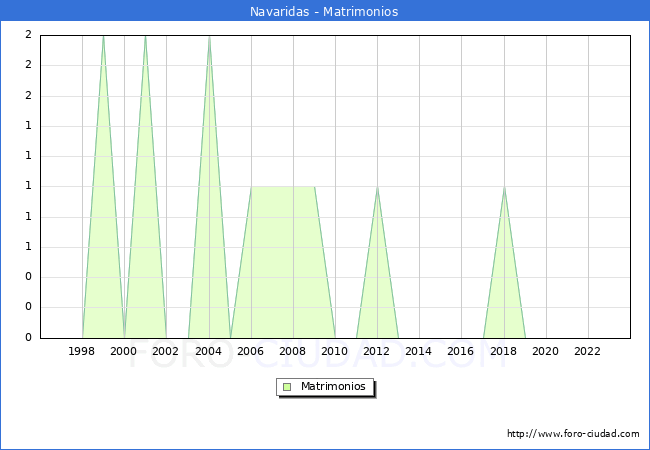Select the 2022 x-axis year label
650x450 pixels.
[588, 351]
